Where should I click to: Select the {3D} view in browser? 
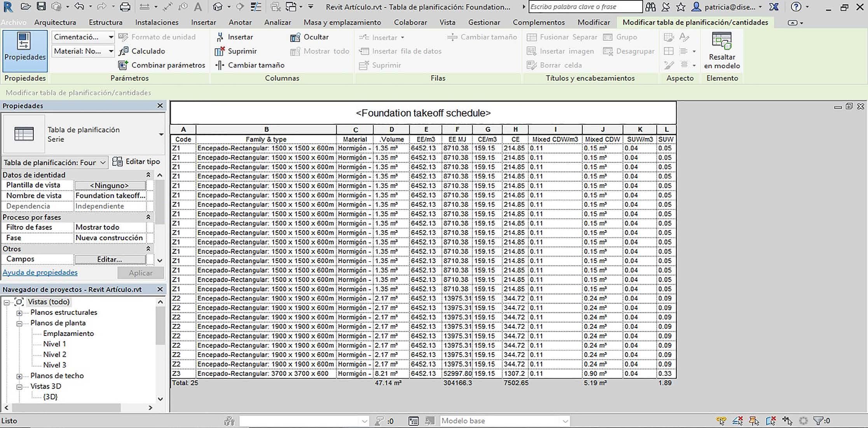point(50,397)
